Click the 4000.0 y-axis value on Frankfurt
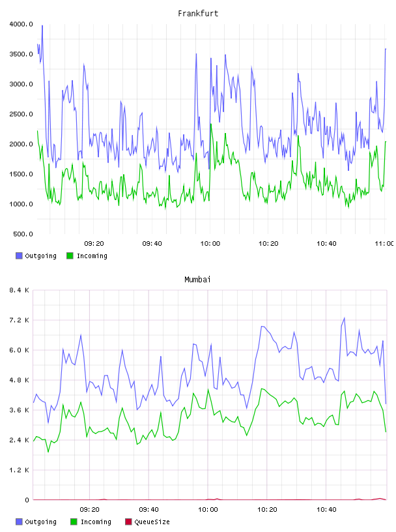Viewport: 396px width, 532px height. point(21,24)
